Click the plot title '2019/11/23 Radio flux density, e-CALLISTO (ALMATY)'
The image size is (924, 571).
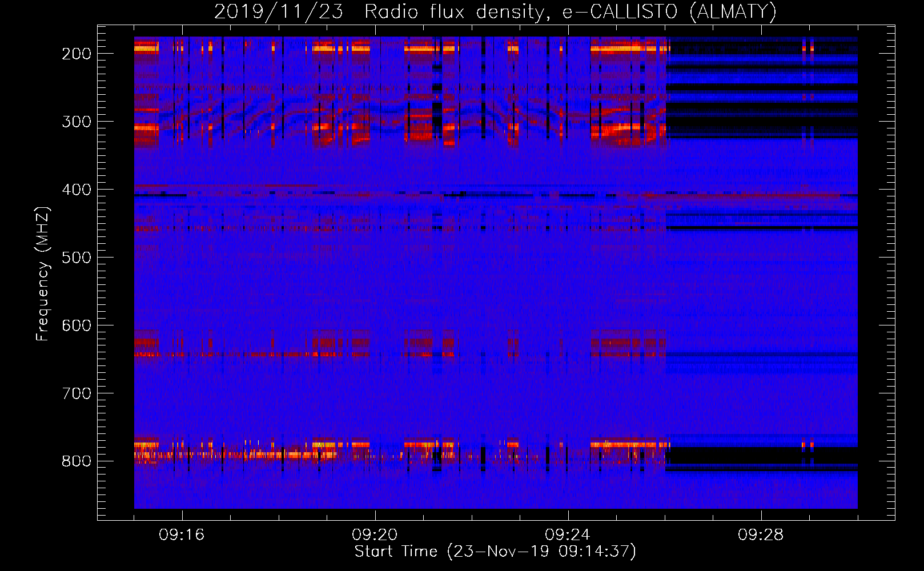(x=496, y=11)
